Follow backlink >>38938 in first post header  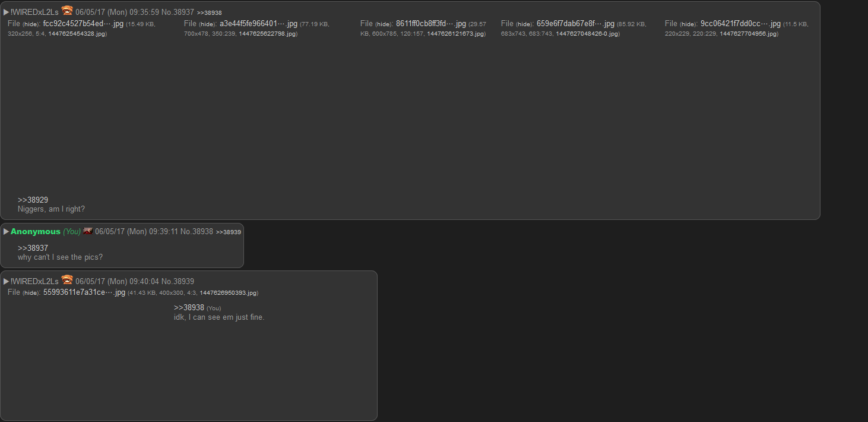(x=210, y=12)
